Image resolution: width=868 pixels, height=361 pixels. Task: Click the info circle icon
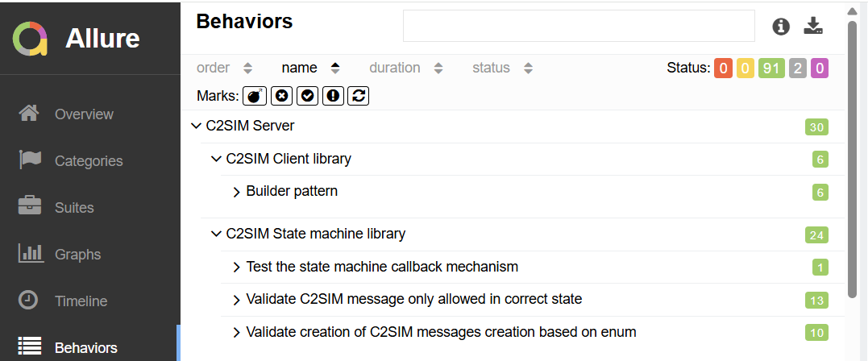(x=781, y=27)
